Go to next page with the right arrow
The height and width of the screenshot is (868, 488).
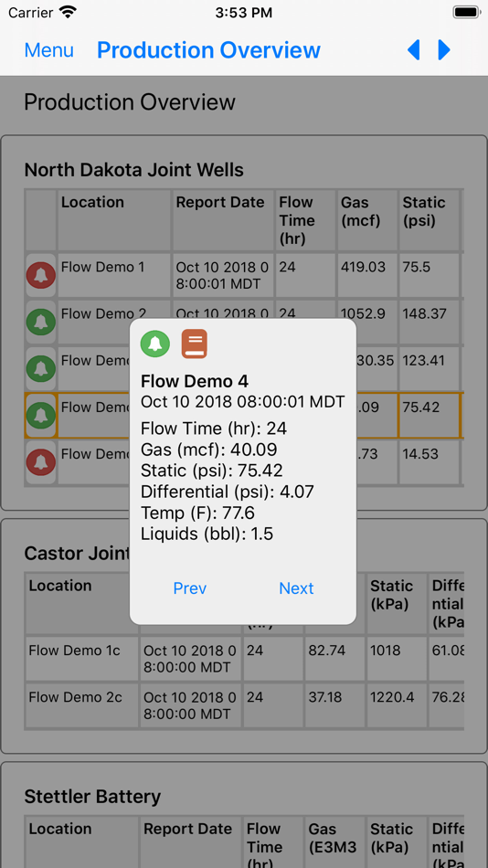pyautogui.click(x=444, y=50)
